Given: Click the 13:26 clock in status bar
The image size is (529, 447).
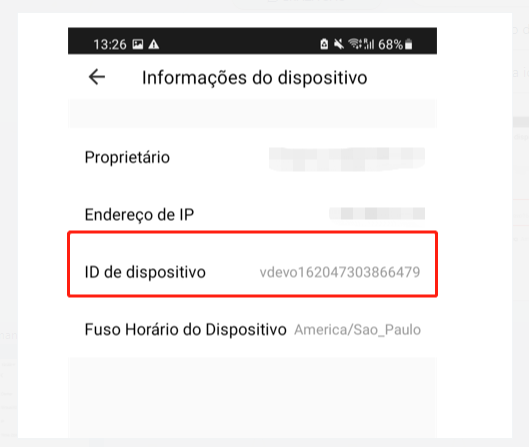Looking at the screenshot, I should click(x=110, y=44).
